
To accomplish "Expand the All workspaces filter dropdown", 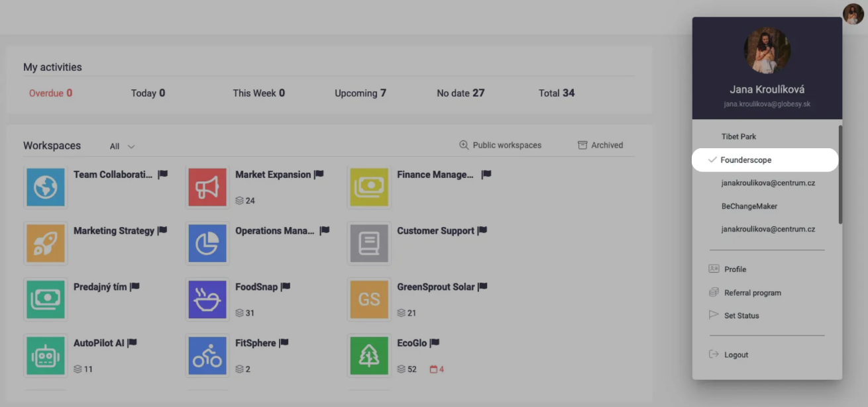I will click(x=123, y=146).
